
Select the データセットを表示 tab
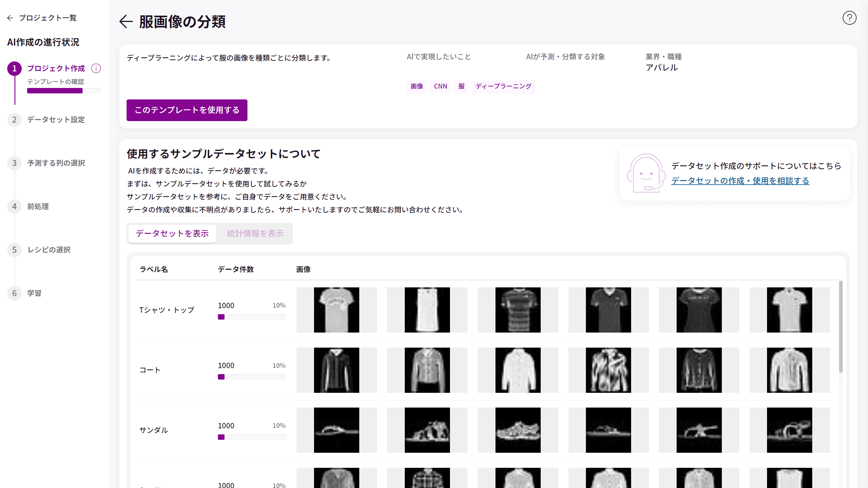tap(172, 233)
